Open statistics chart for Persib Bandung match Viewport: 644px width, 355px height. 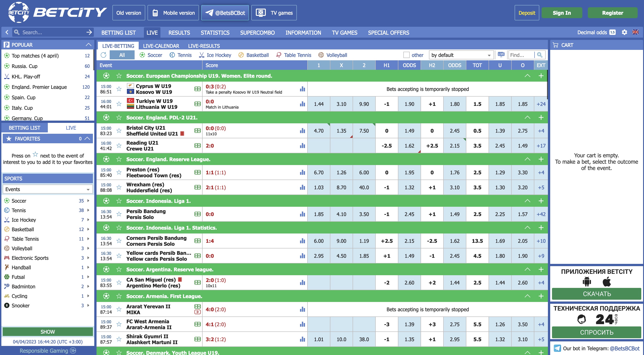coord(302,214)
